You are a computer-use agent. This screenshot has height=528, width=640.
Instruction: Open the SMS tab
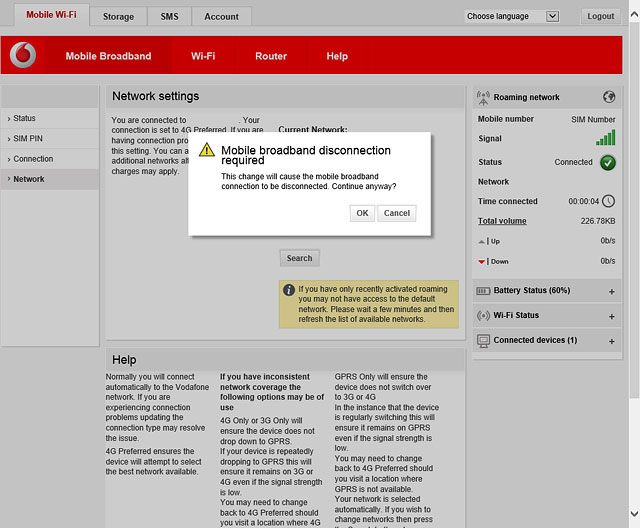click(169, 17)
